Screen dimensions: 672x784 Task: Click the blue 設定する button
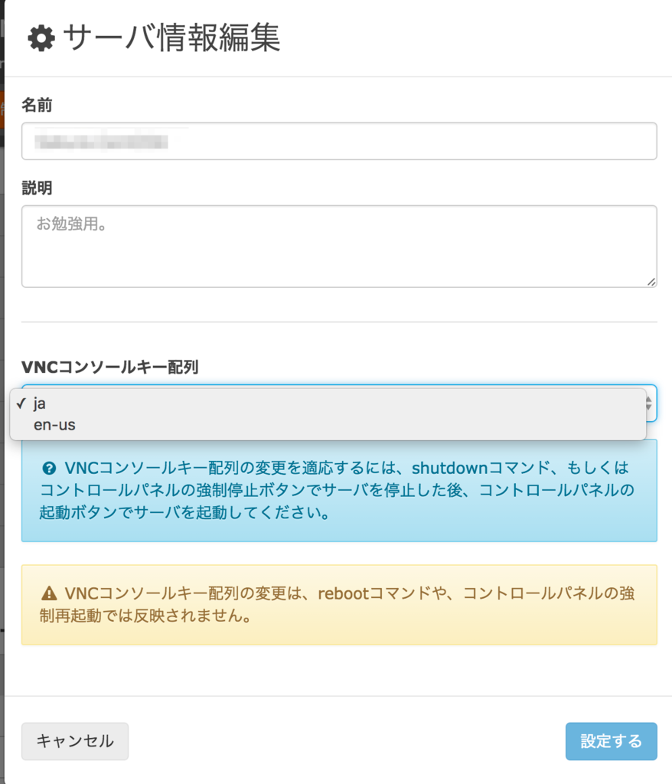[x=611, y=741]
